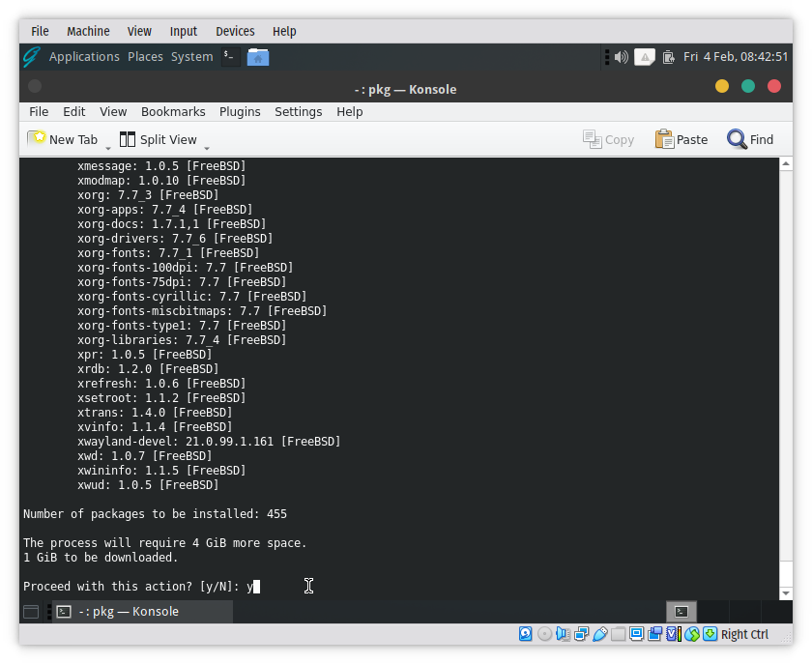The width and height of the screenshot is (812, 664).
Task: Open the VirtualBox Devices menu
Action: click(x=235, y=32)
